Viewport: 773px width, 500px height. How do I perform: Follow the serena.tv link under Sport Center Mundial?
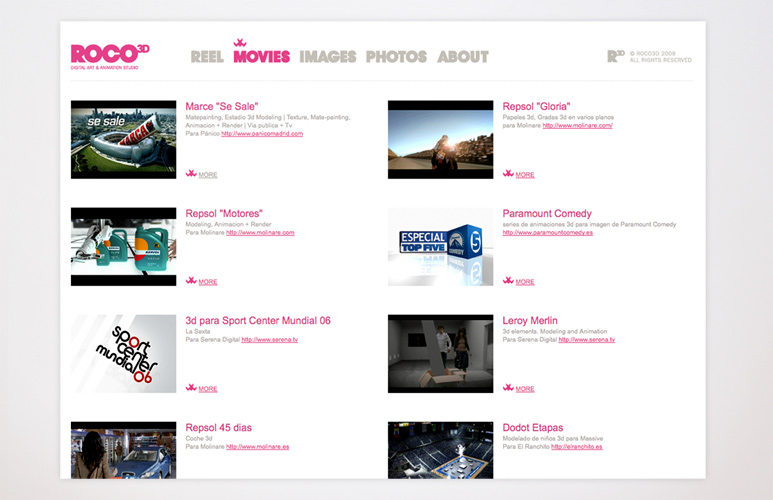[x=270, y=339]
